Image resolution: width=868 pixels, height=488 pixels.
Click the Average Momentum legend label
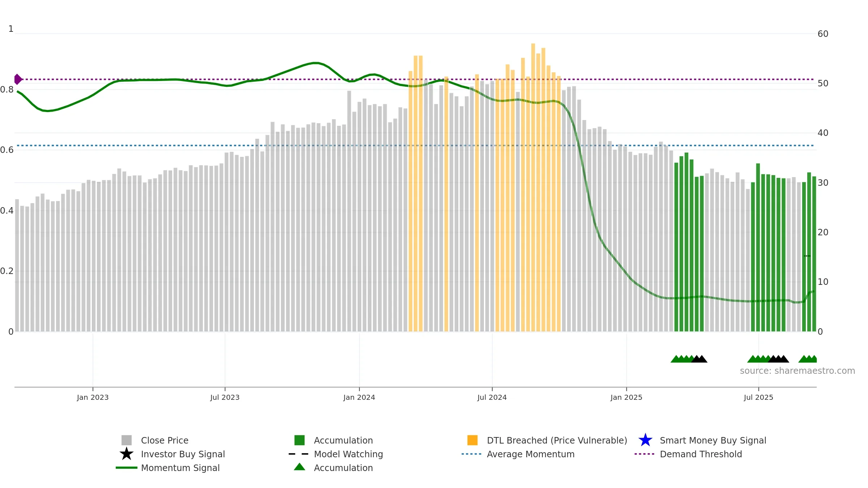coord(531,454)
